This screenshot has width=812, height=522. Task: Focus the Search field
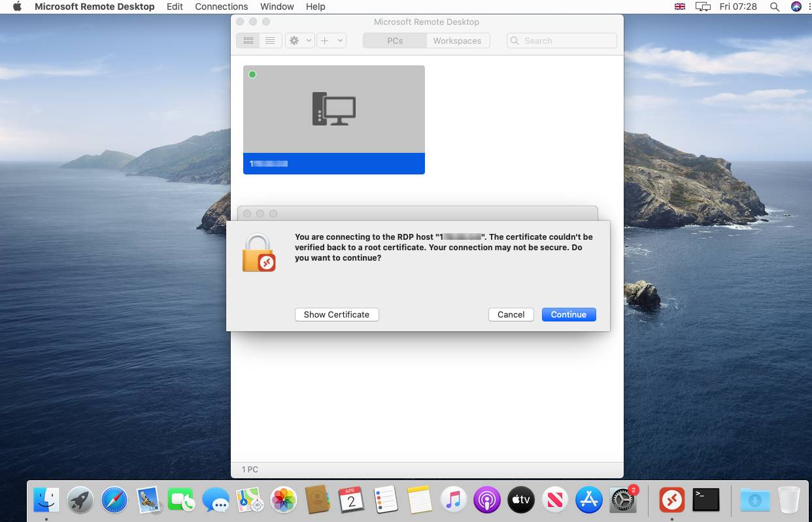562,41
